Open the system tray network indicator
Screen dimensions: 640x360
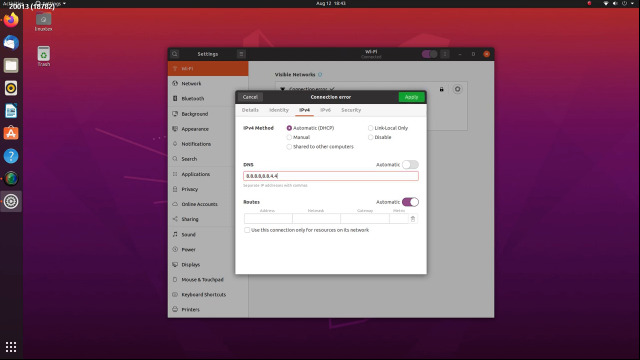(606, 3)
